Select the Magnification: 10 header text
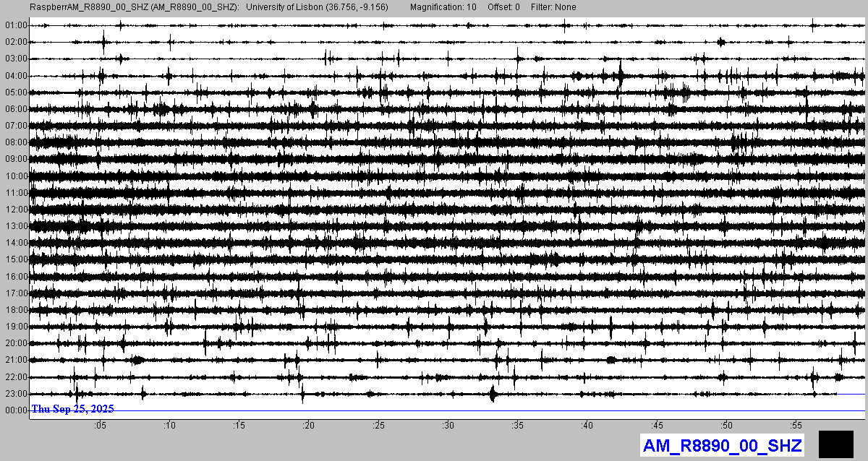Image resolution: width=868 pixels, height=461 pixels. [443, 7]
